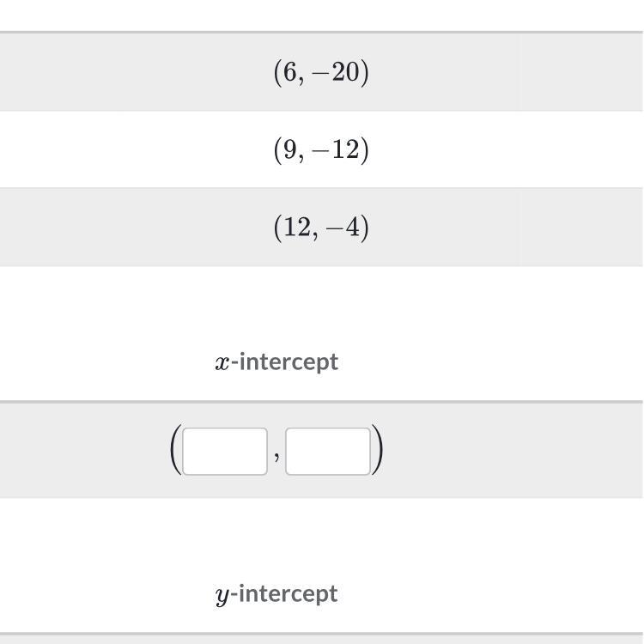644x644 pixels.
Task: Click the number −4 in the third row
Action: click(345, 228)
